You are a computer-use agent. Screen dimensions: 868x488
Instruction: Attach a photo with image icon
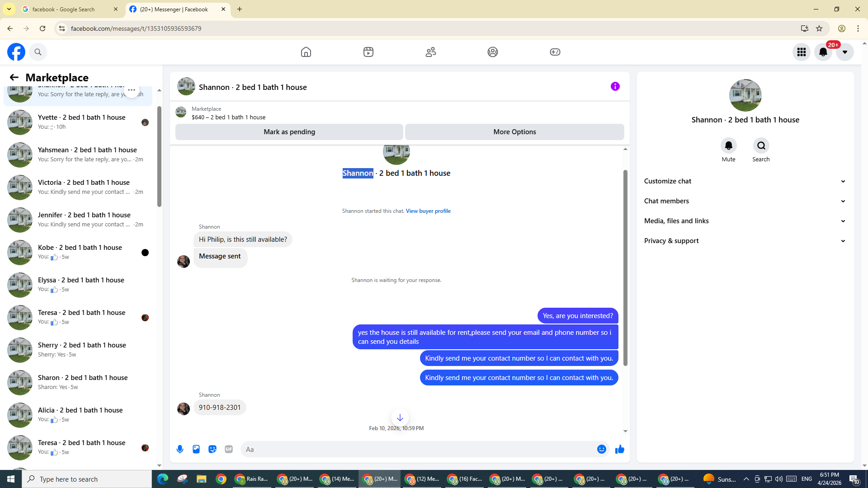click(196, 449)
